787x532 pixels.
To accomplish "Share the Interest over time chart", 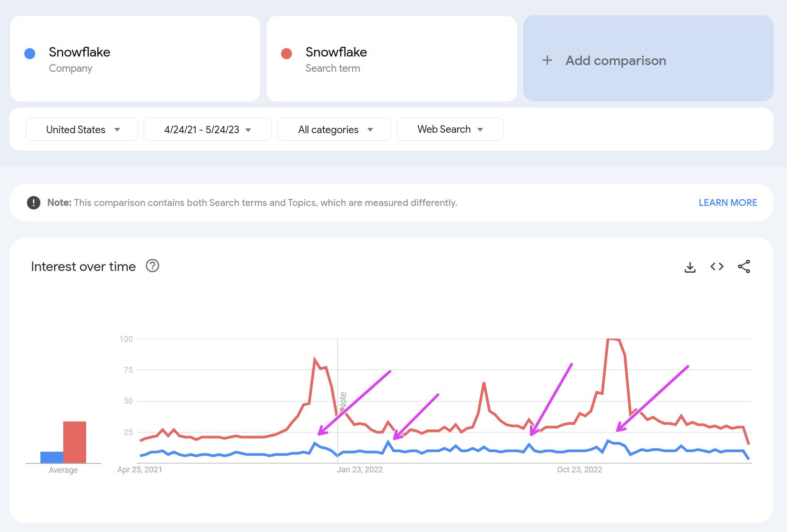I will pos(744,266).
